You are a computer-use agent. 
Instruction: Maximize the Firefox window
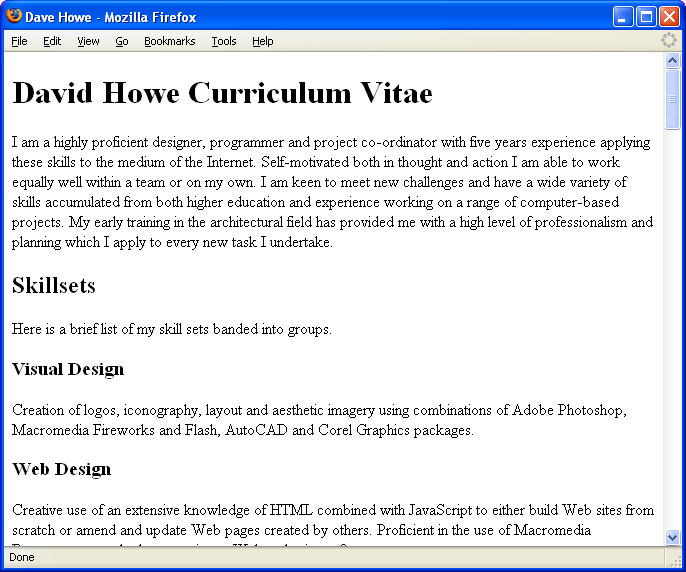coord(645,17)
